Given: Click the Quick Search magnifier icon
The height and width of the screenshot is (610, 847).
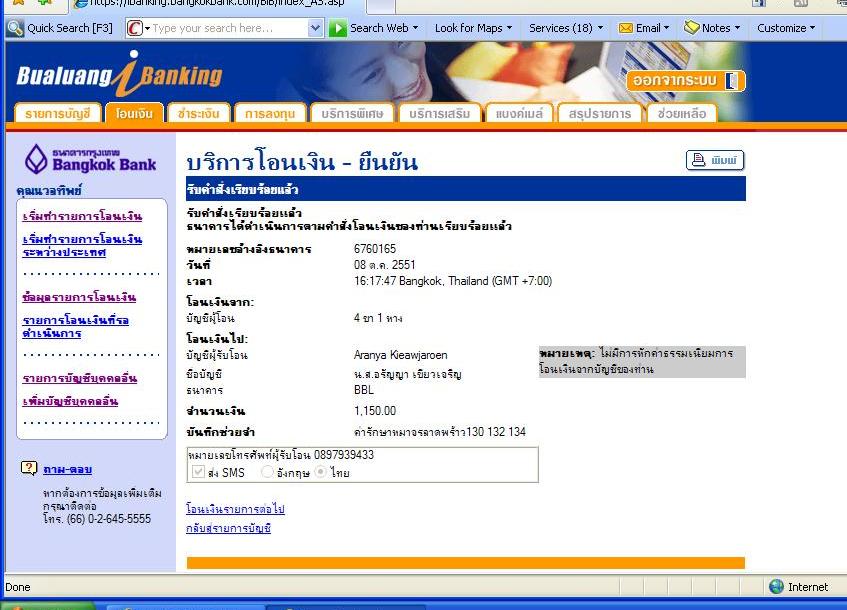Looking at the screenshot, I should coord(15,28).
